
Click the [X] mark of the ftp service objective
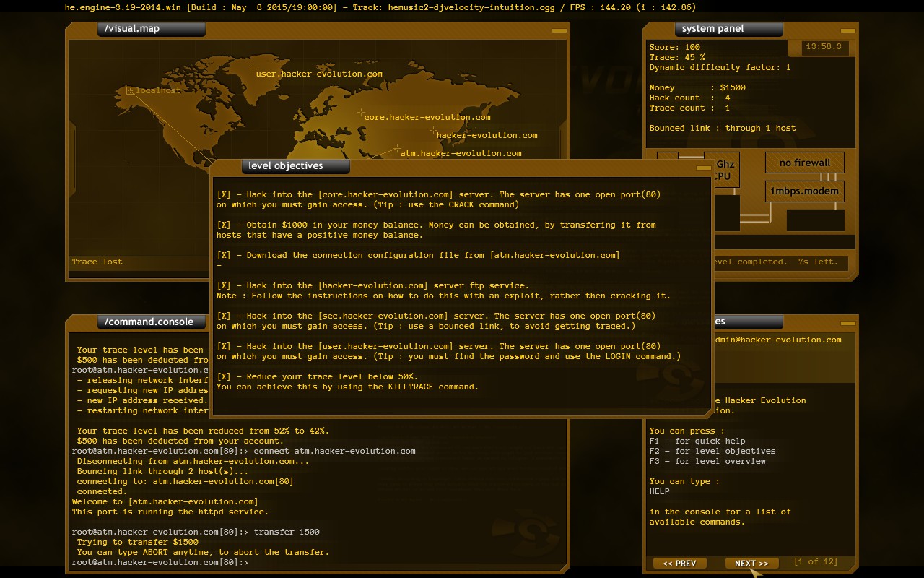coord(224,285)
